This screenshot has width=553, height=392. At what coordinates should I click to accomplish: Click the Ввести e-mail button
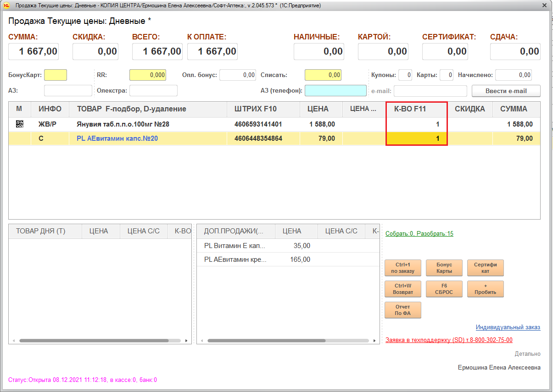[x=506, y=91]
